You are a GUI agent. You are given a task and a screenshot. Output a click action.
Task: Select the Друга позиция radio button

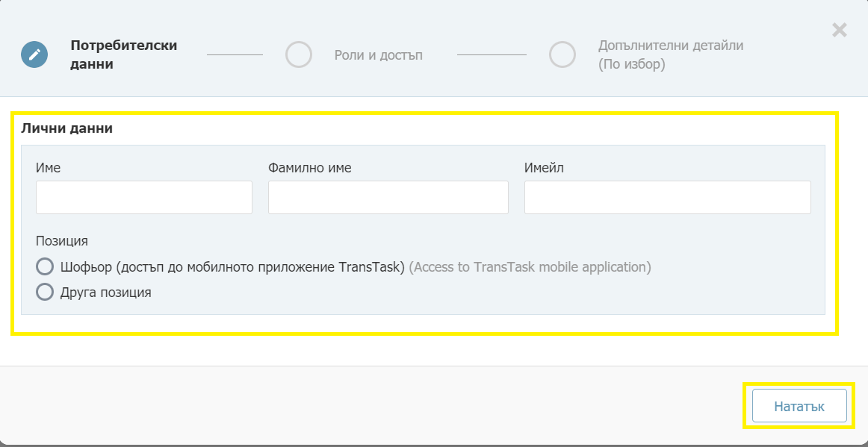point(45,292)
